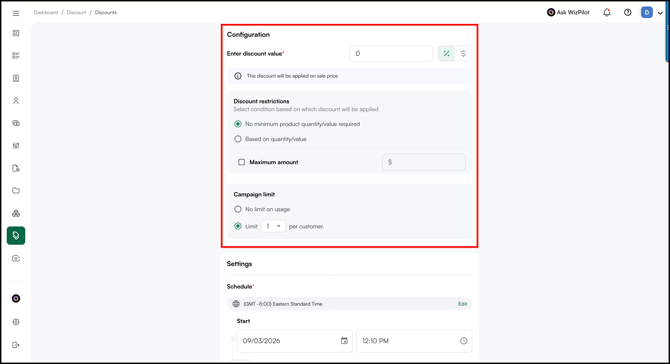Click the start time field 12:10 PM
Image resolution: width=670 pixels, height=364 pixels.
click(414, 341)
